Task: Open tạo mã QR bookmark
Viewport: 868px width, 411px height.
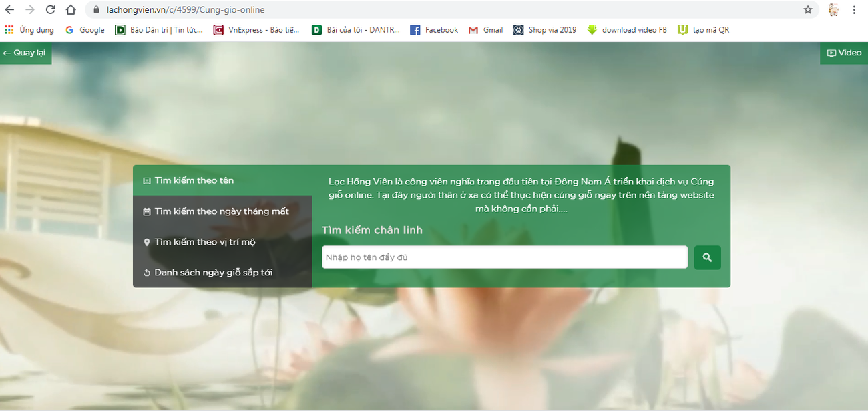Action: [703, 30]
